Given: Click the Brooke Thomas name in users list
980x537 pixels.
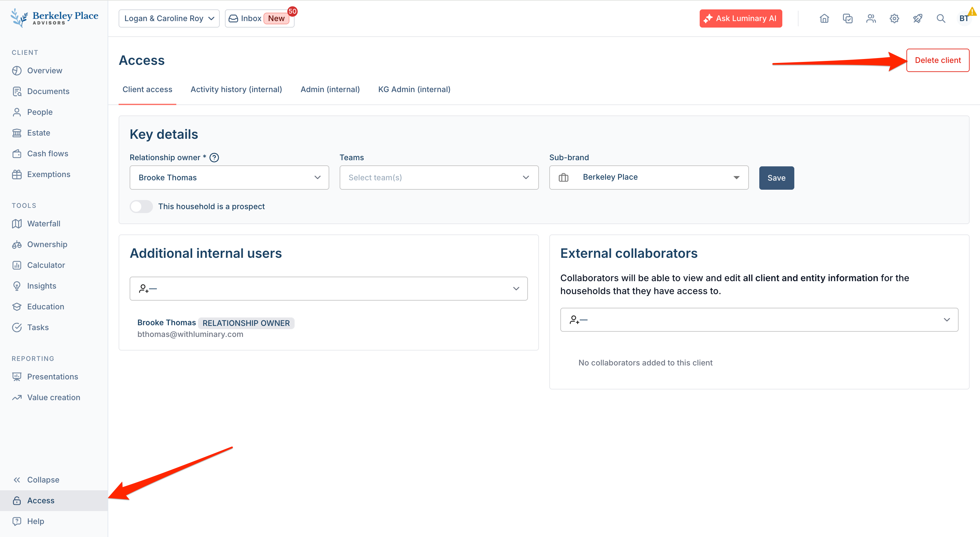Looking at the screenshot, I should point(167,323).
